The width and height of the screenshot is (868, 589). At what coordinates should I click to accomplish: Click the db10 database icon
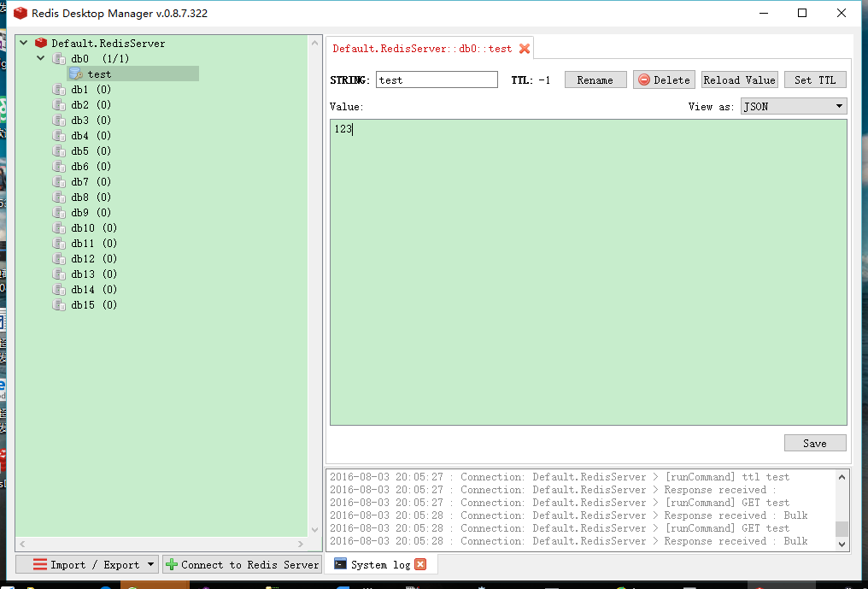pos(59,227)
